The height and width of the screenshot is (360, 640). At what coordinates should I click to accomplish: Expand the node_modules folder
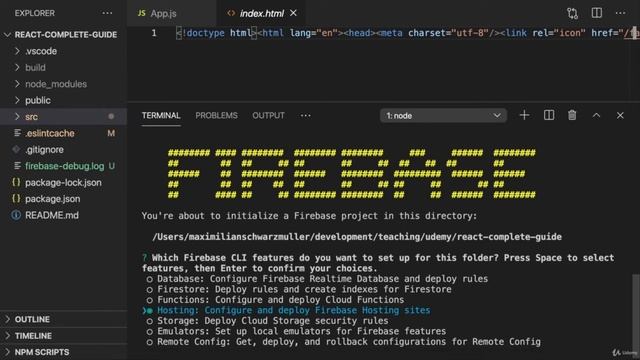pyautogui.click(x=17, y=84)
